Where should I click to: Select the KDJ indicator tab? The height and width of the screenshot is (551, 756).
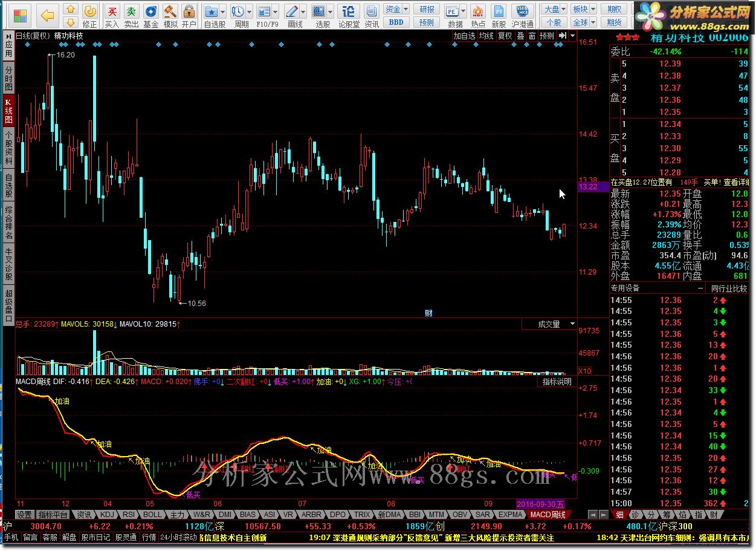point(107,515)
